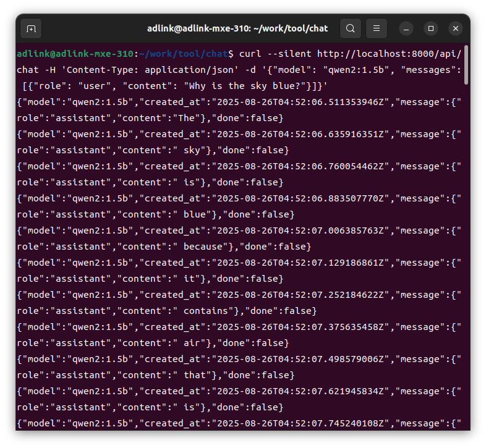Viewport: 486px width, 448px height.
Task: Click the content "The" output
Action: [187, 119]
